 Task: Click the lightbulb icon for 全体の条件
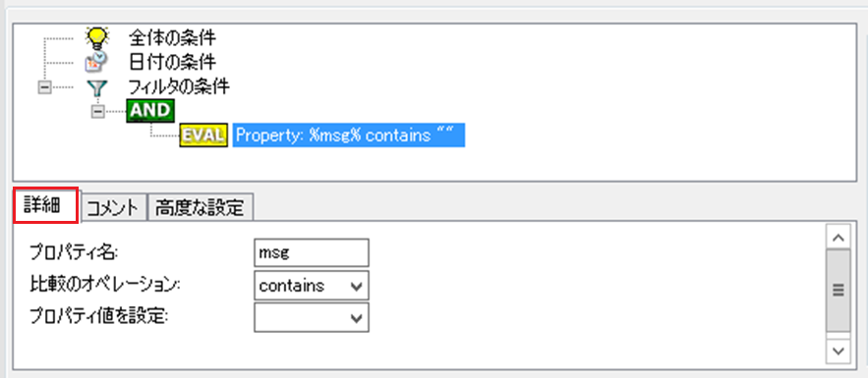click(97, 37)
